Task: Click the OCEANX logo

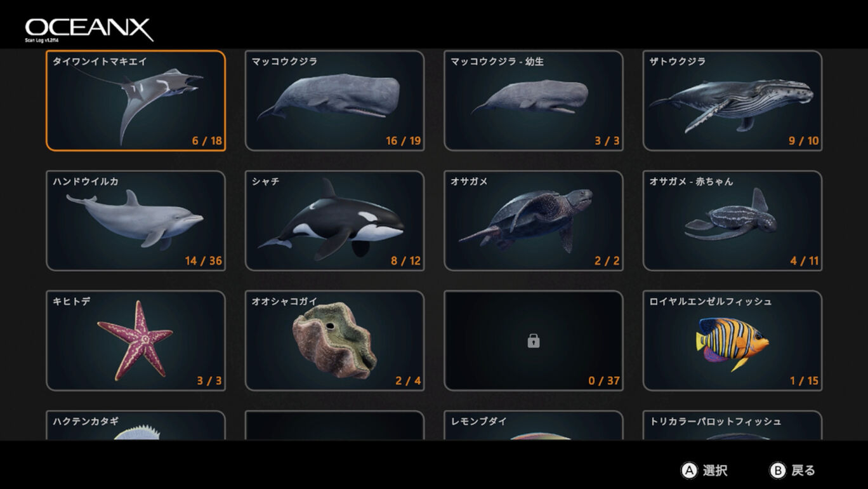Action: 89,29
